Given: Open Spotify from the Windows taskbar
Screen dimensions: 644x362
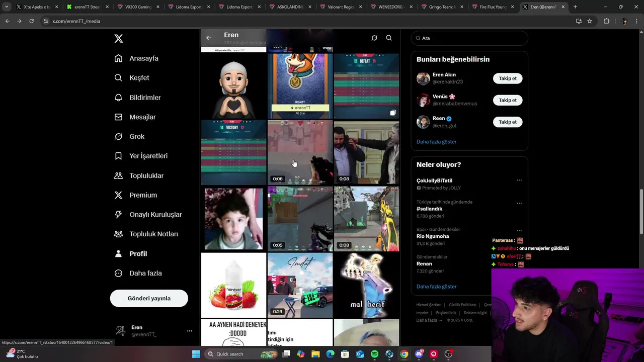Looking at the screenshot, I should pos(374,354).
